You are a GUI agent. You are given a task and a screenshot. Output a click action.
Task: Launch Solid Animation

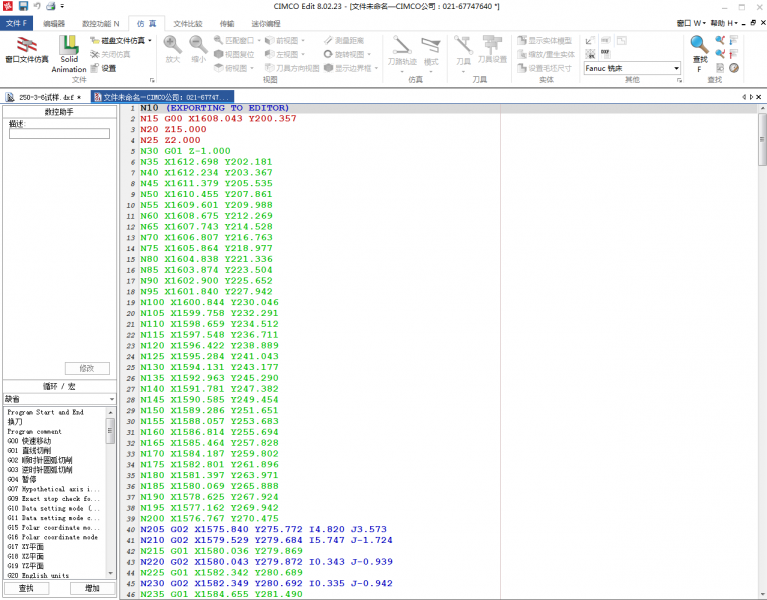point(69,54)
